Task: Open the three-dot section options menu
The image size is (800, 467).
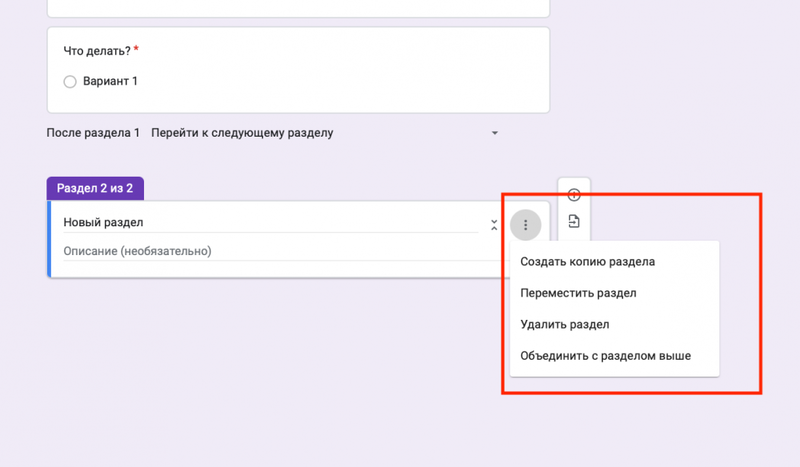Action: coord(526,225)
